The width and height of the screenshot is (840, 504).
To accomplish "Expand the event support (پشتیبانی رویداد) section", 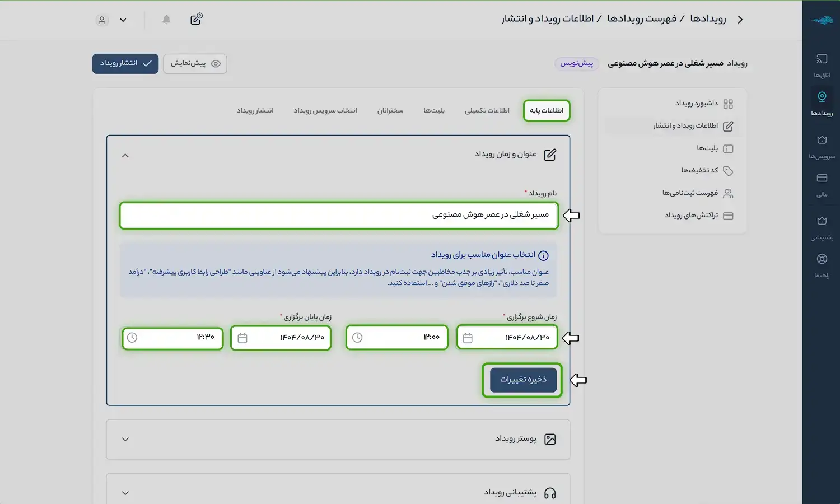I will click(x=125, y=493).
